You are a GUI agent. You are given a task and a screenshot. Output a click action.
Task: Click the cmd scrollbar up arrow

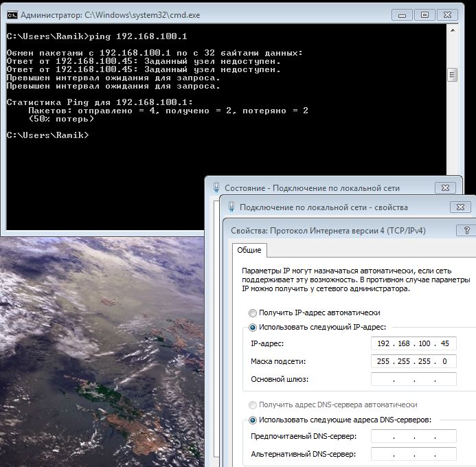[453, 30]
